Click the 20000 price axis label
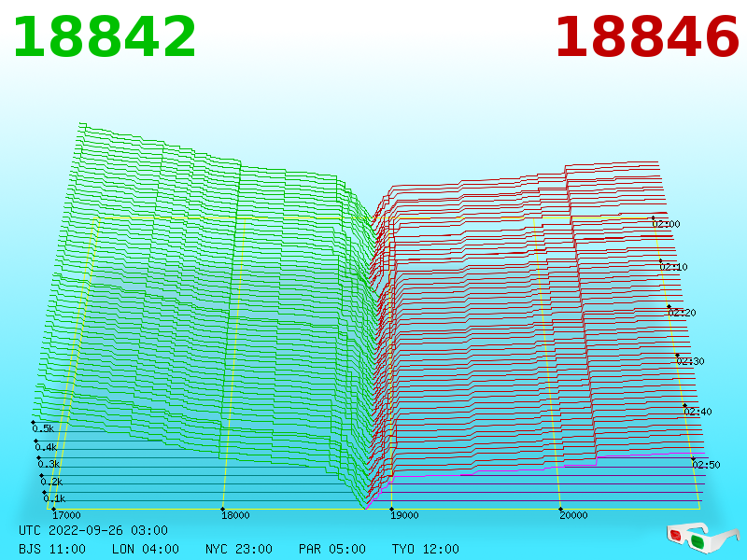Image resolution: width=747 pixels, height=560 pixels. point(573,515)
